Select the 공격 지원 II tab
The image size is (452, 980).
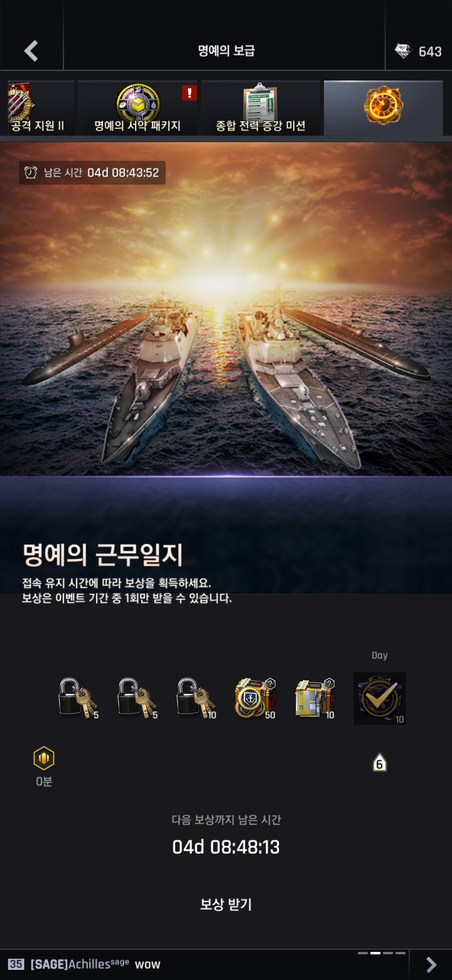pos(37,108)
